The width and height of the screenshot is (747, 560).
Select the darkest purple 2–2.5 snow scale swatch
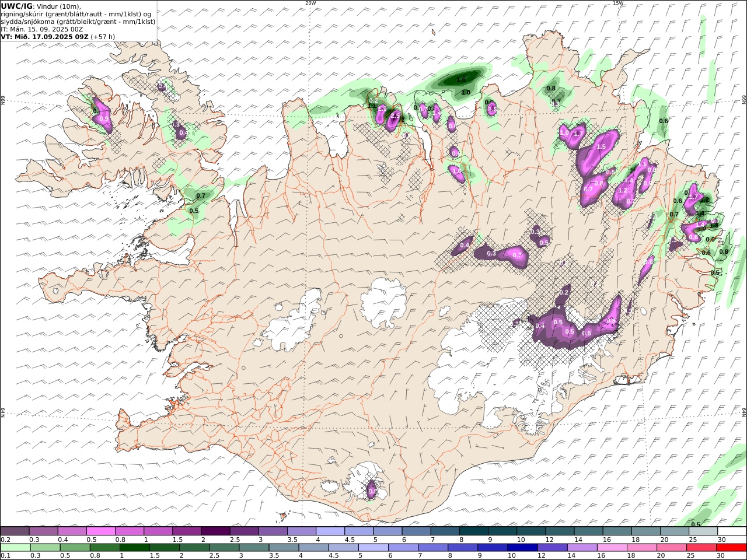[x=215, y=531]
